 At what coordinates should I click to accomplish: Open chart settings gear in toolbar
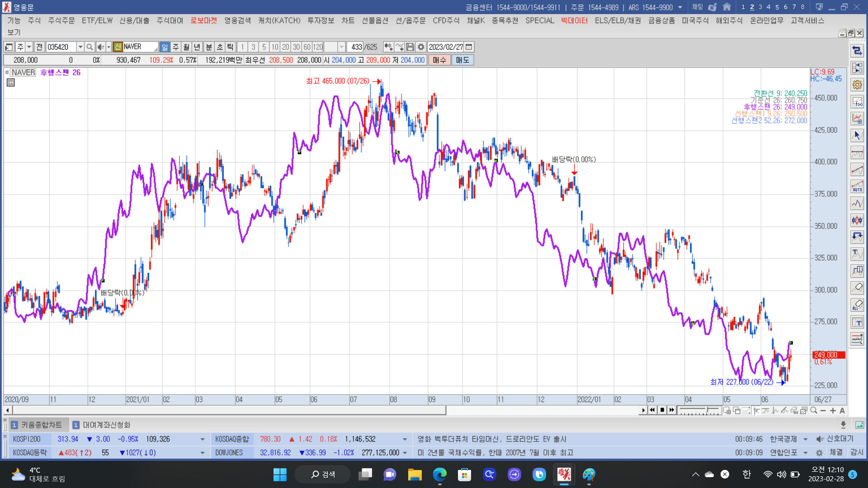pyautogui.click(x=421, y=47)
